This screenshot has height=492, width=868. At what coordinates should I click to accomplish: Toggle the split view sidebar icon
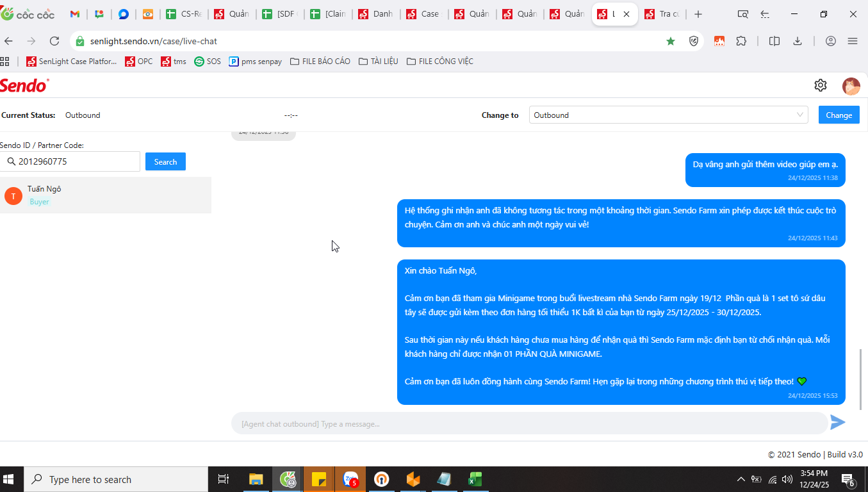774,41
